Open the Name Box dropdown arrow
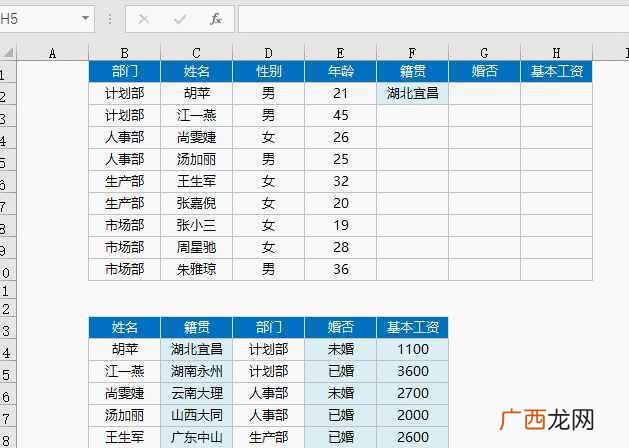 click(x=85, y=18)
